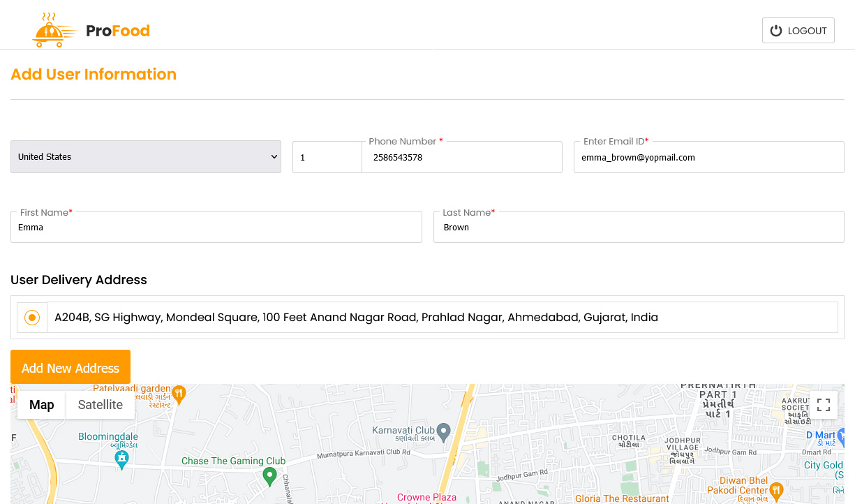The width and height of the screenshot is (855, 504).
Task: Switch to the Map view tab
Action: 42,405
